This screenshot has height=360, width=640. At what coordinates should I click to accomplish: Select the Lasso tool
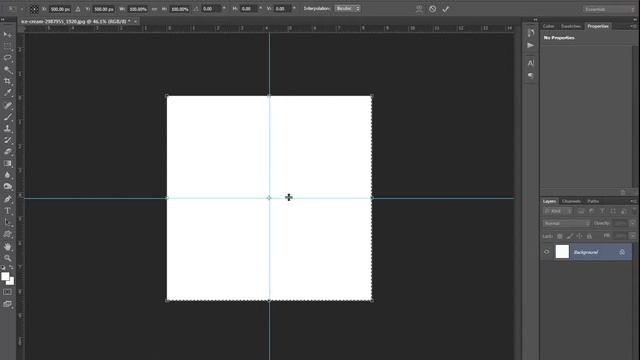7,58
